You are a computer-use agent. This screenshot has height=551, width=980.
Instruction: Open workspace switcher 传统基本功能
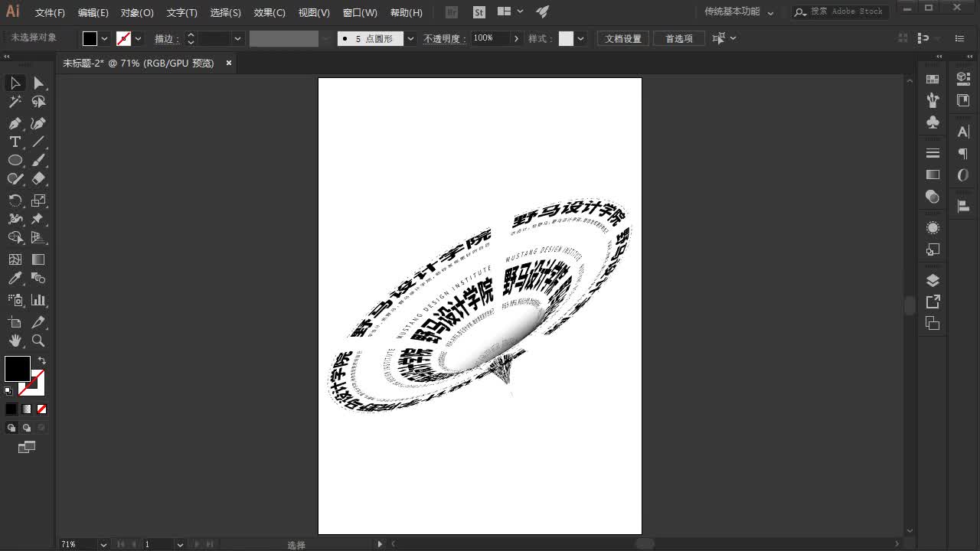[740, 12]
